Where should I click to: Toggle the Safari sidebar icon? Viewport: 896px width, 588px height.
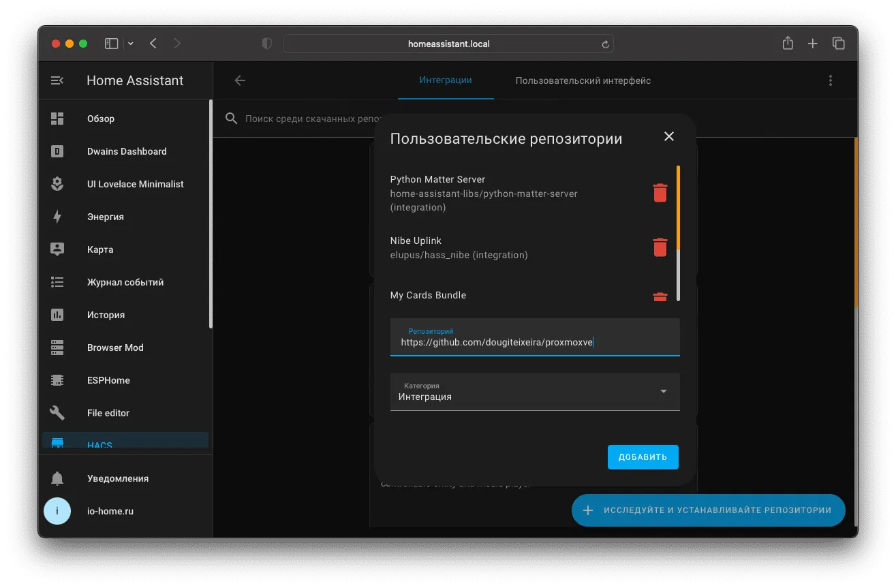click(112, 44)
